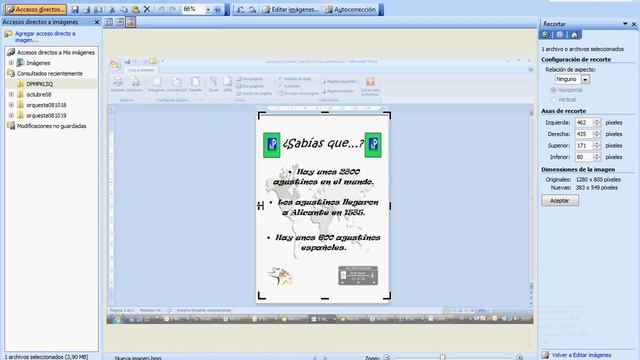
Task: Click the zoom in plus button
Action: pyautogui.click(x=520, y=357)
